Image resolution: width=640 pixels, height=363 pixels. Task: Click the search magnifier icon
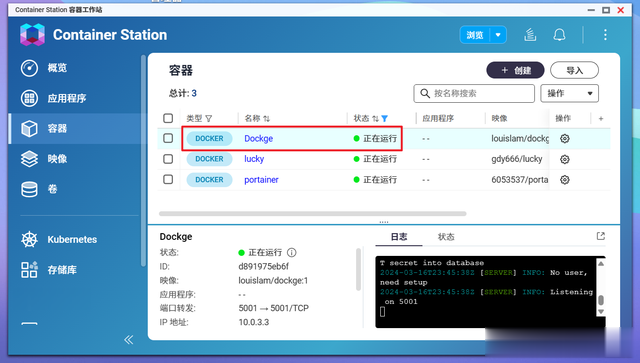(x=424, y=94)
